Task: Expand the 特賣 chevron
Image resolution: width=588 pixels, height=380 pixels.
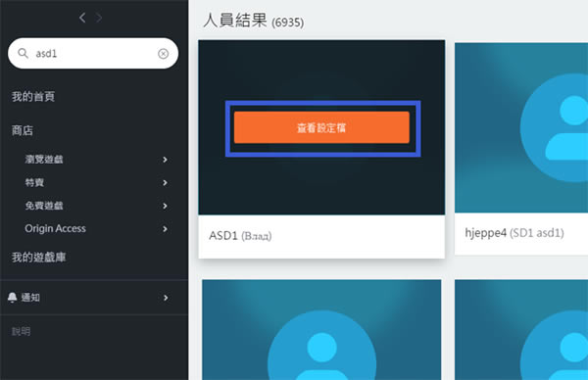Action: point(165,182)
